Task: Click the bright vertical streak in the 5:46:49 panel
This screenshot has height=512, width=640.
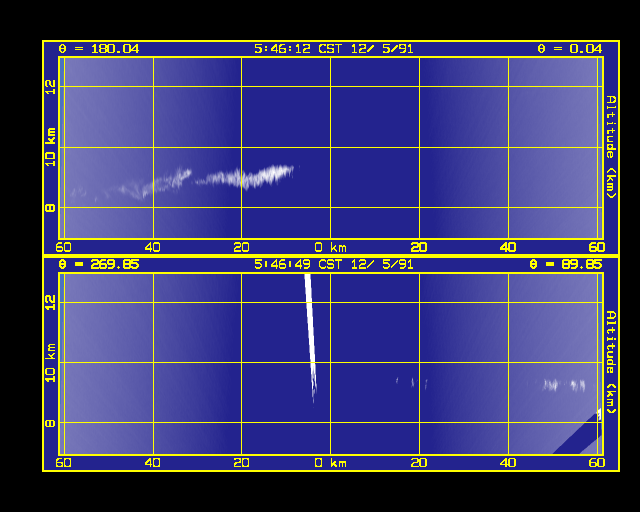Action: click(311, 335)
